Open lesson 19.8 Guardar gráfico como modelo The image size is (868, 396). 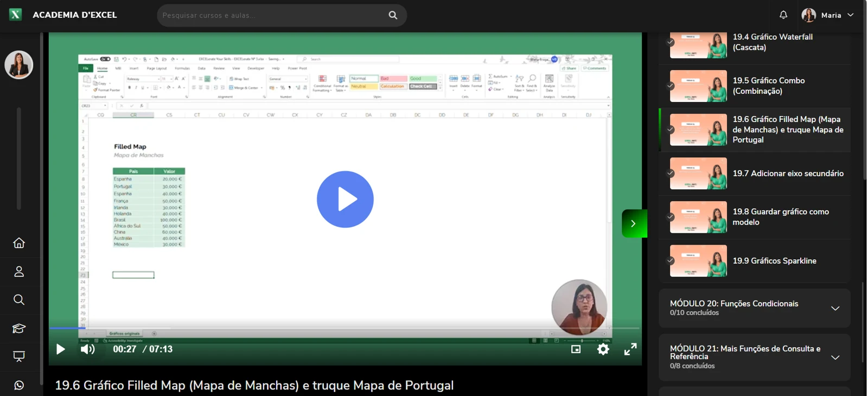pos(755,217)
